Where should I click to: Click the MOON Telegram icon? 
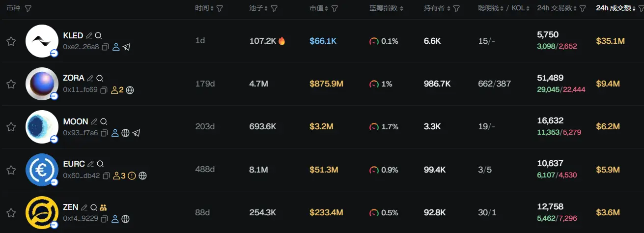coord(137,133)
